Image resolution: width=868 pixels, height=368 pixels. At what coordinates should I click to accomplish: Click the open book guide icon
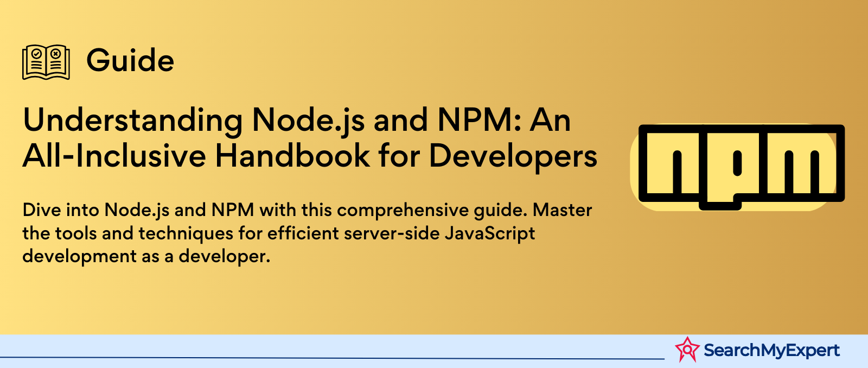click(46, 62)
